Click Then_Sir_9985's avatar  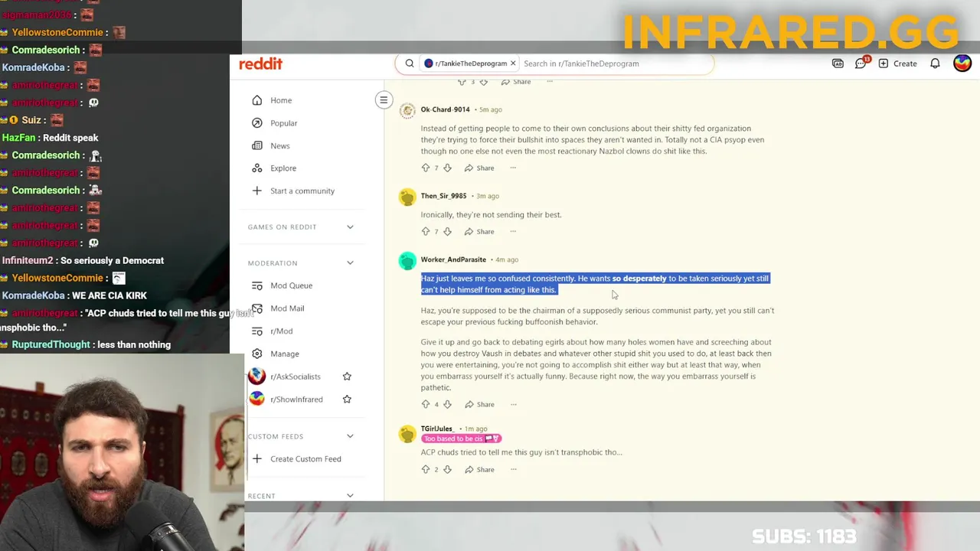coord(407,197)
